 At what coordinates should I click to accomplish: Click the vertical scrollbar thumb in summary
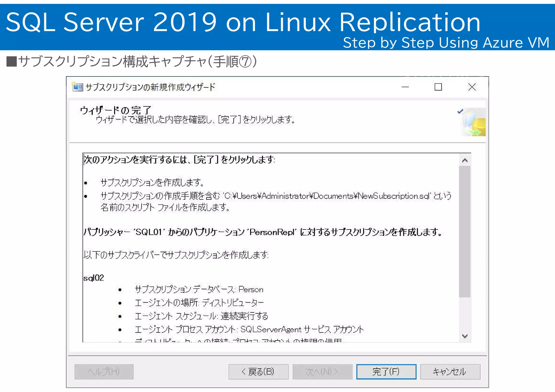pyautogui.click(x=465, y=232)
